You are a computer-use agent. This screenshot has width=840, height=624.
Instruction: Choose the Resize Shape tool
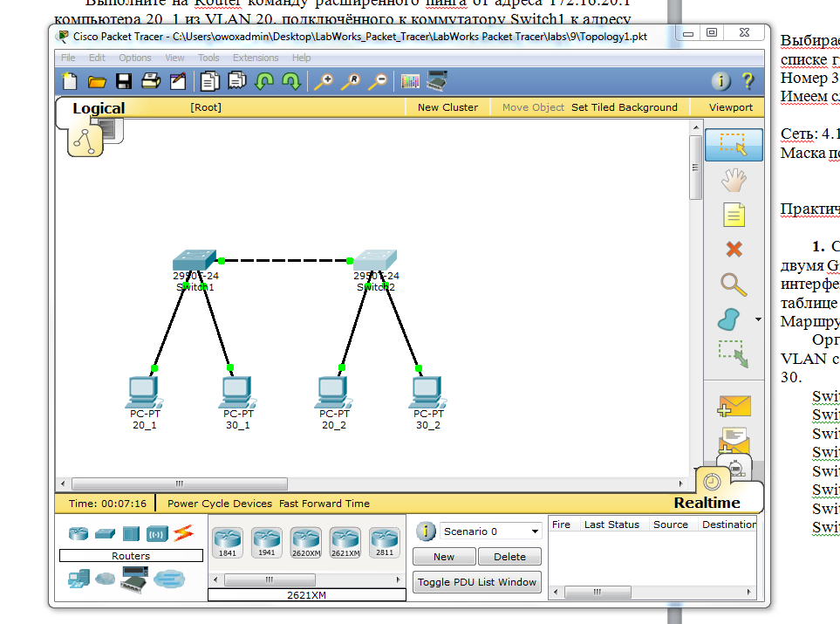pyautogui.click(x=733, y=353)
